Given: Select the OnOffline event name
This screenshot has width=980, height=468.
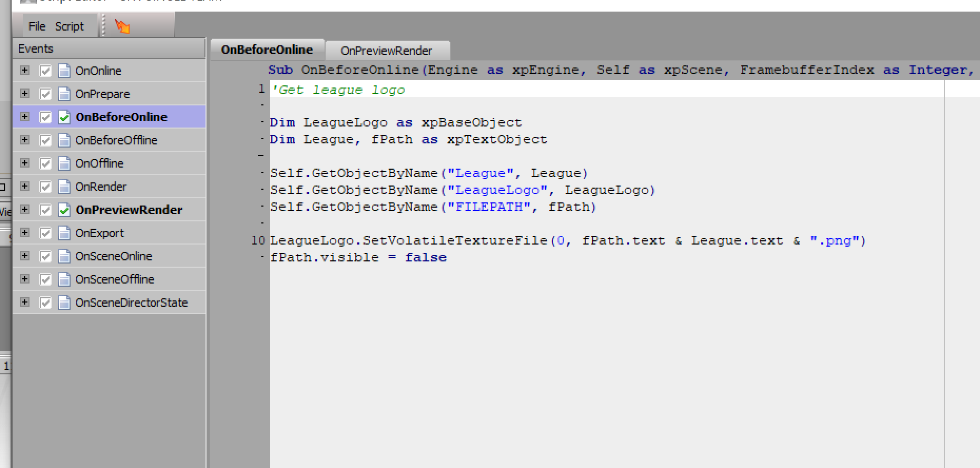Looking at the screenshot, I should 100,163.
